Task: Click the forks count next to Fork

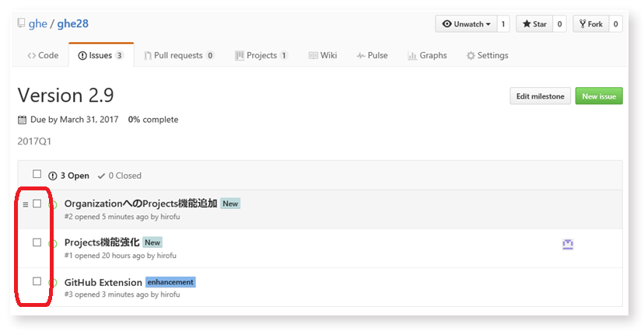Action: (x=616, y=24)
